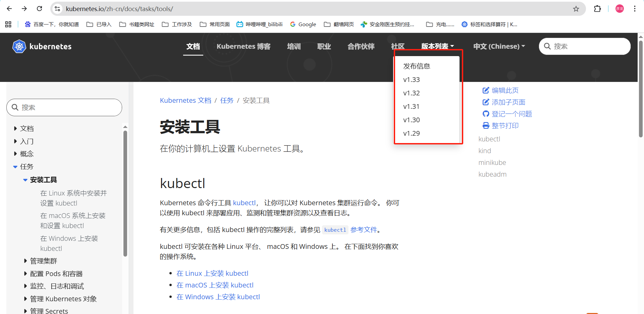The image size is (644, 314).
Task: Click the sidebar vertical scrollbar
Action: pos(125,193)
